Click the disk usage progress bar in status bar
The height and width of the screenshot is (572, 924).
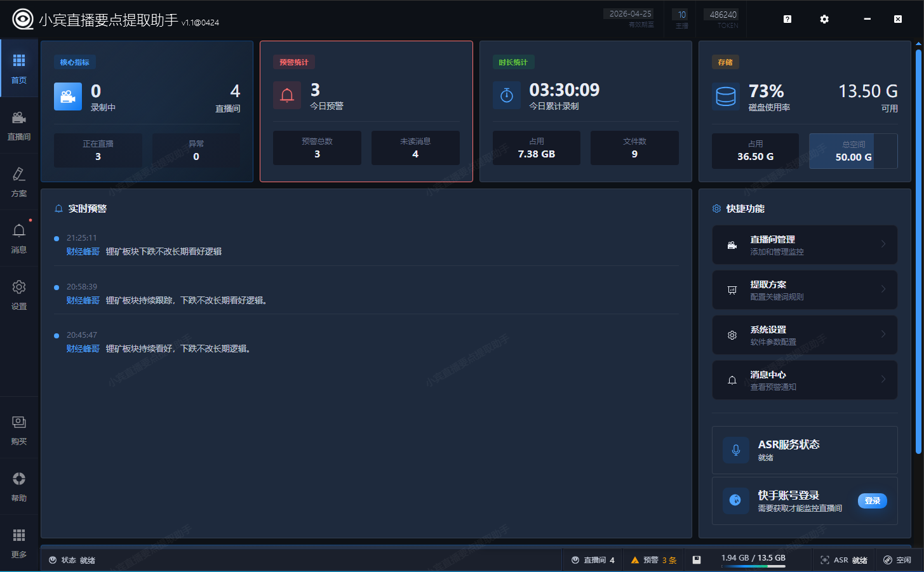coord(753,566)
